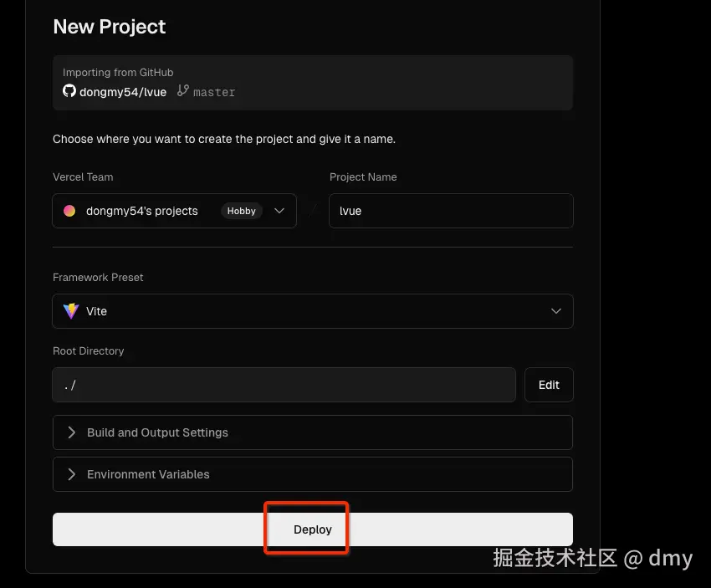The height and width of the screenshot is (588, 711).
Task: Click the Vite framework preset text
Action: click(96, 311)
